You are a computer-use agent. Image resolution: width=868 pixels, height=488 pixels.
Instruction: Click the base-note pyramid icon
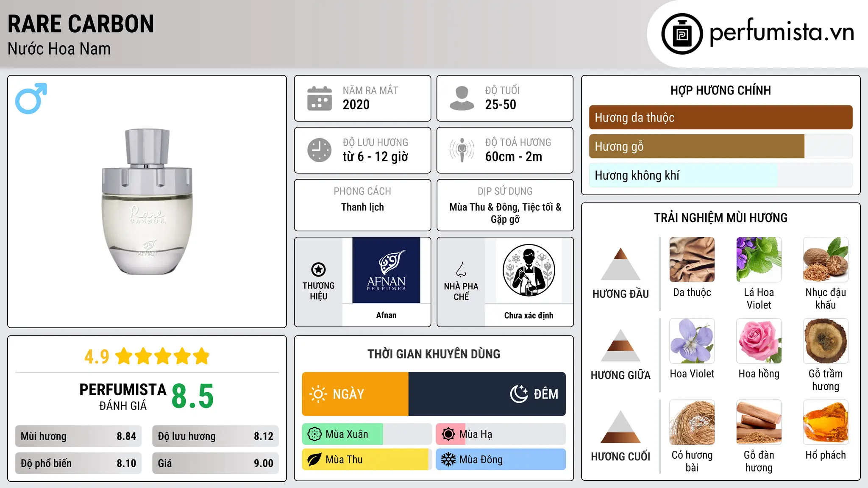pyautogui.click(x=620, y=427)
